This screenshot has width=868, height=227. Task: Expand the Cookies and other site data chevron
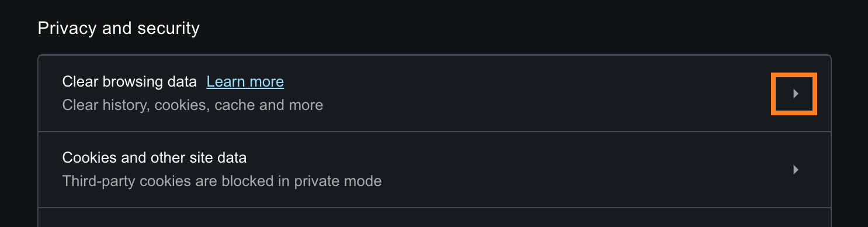pyautogui.click(x=795, y=170)
